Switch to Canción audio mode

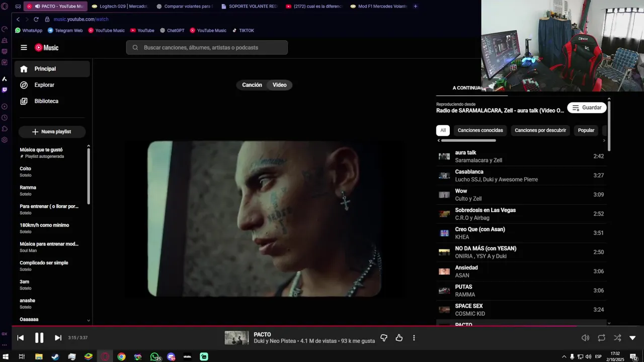pyautogui.click(x=252, y=85)
